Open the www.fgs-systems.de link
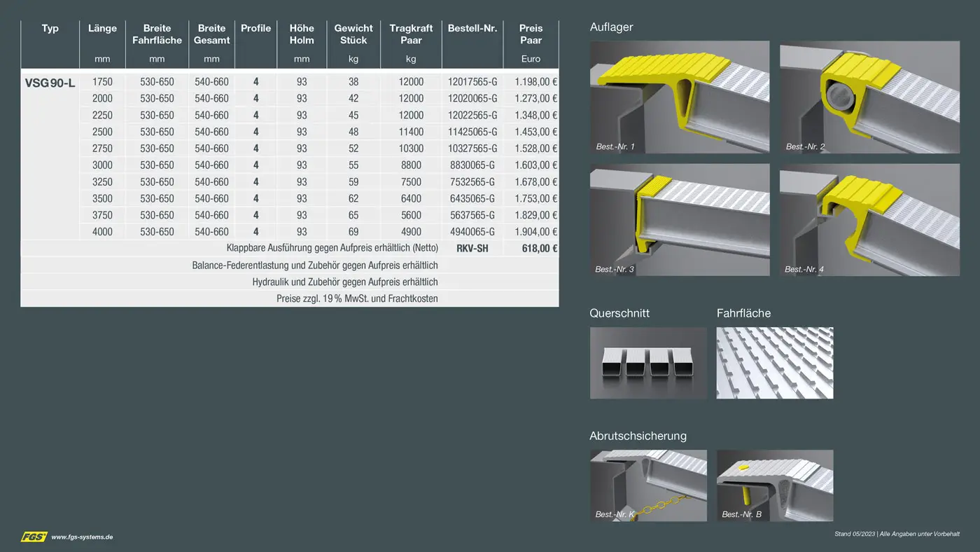 coord(82,537)
